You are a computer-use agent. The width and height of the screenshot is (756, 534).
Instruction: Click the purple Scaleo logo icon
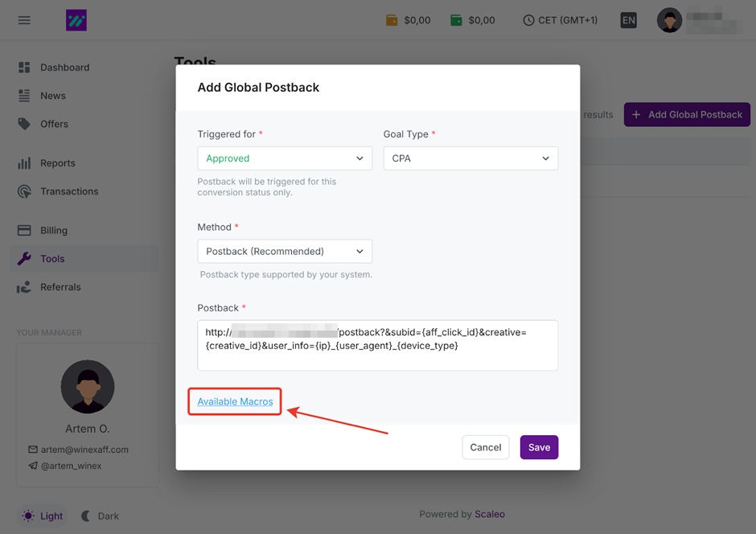click(x=76, y=20)
